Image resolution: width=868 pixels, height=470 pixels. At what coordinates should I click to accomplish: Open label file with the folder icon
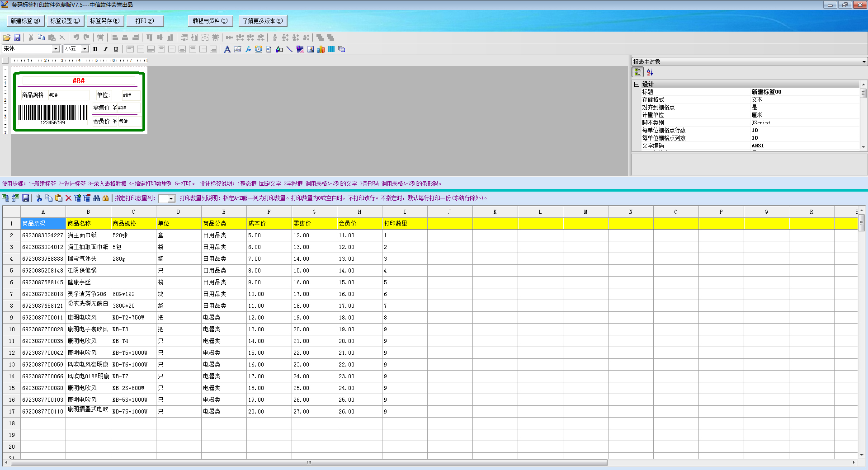7,38
